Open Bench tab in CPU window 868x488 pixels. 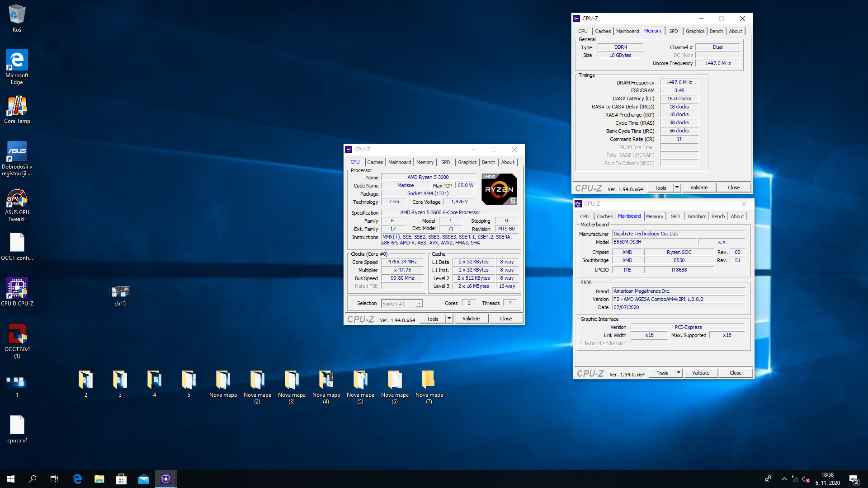click(488, 162)
